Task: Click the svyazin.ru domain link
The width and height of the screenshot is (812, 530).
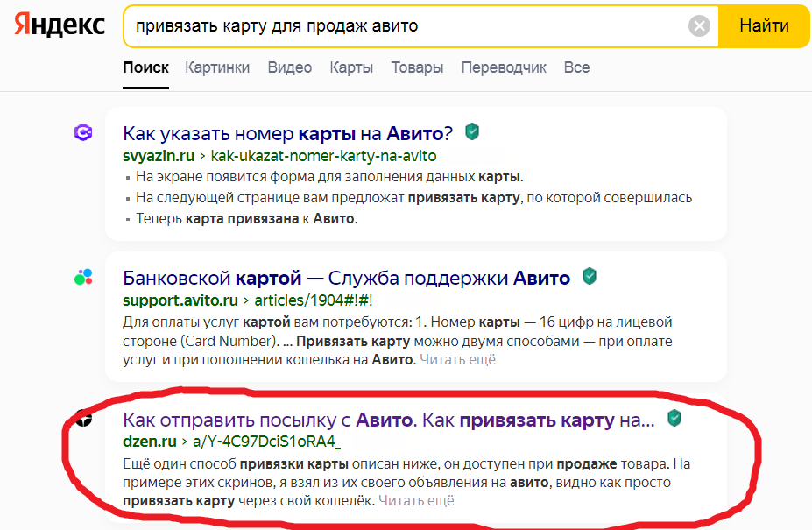Action: point(159,156)
